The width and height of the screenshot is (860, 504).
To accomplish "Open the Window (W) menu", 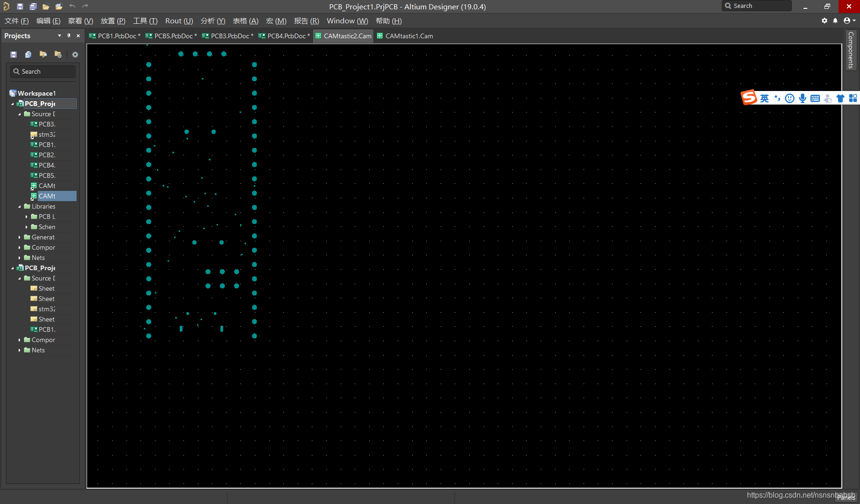I will point(347,21).
